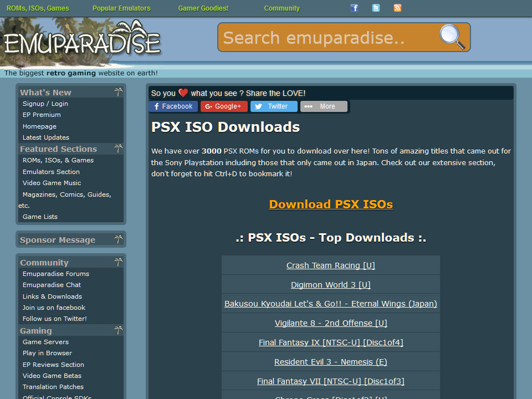Open Final Fantasy IX [NTSC-U] [Disc1of4]
The height and width of the screenshot is (399, 532).
click(331, 342)
